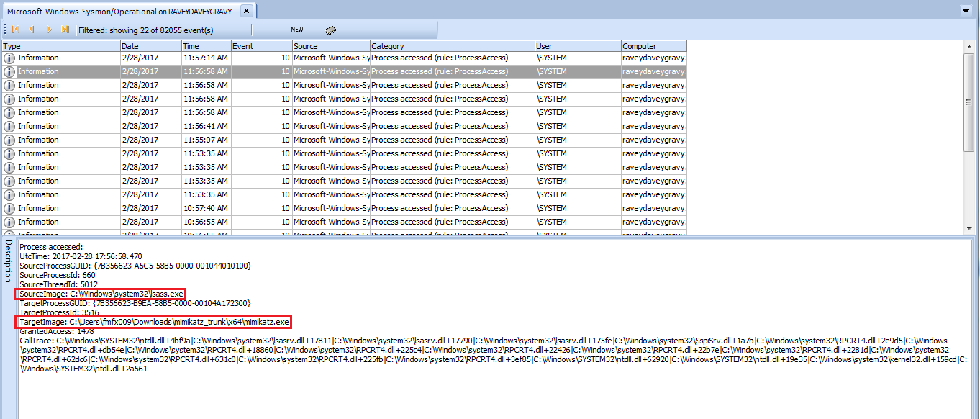The height and width of the screenshot is (419, 980).
Task: Go to the previous event page
Action: coord(32,30)
